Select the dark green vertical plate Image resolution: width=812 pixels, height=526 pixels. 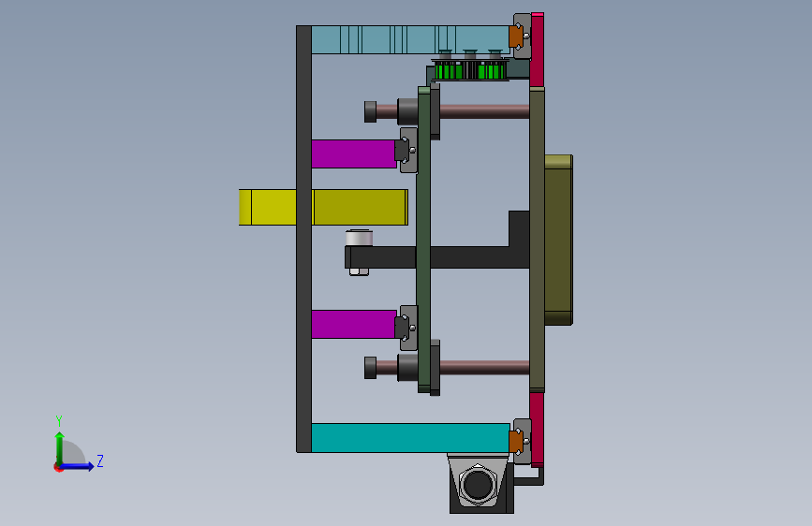pos(423,239)
